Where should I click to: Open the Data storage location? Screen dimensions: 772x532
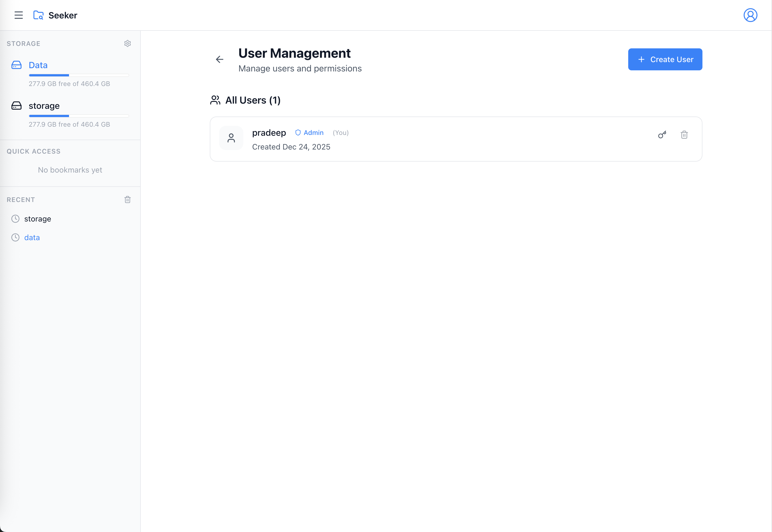[38, 65]
